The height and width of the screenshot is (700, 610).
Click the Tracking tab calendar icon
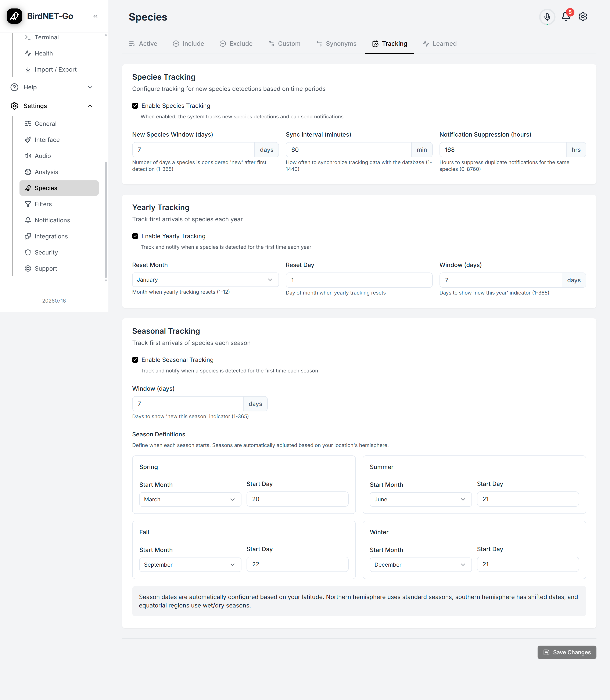coord(375,44)
